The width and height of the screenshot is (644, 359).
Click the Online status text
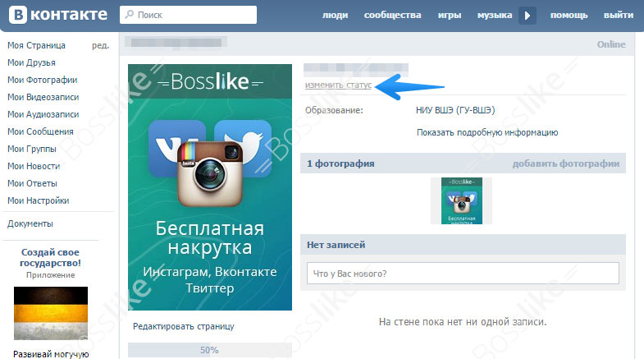[x=611, y=44]
